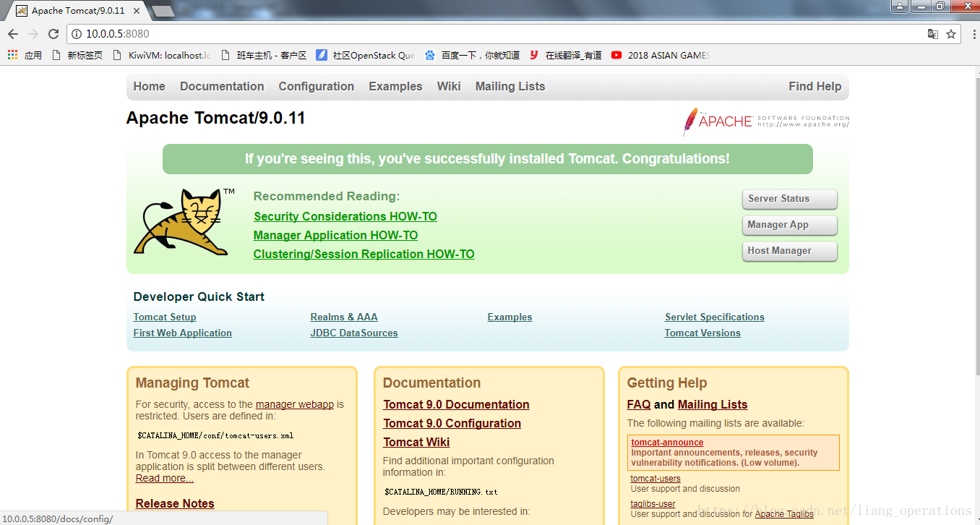Open the Tomcat Versions link

coord(702,333)
